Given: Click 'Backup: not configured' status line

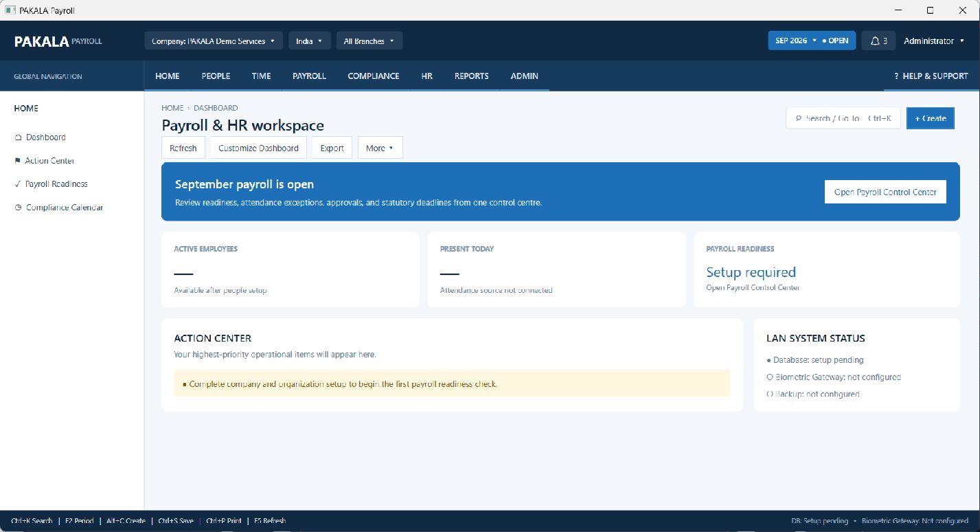Looking at the screenshot, I should (813, 394).
